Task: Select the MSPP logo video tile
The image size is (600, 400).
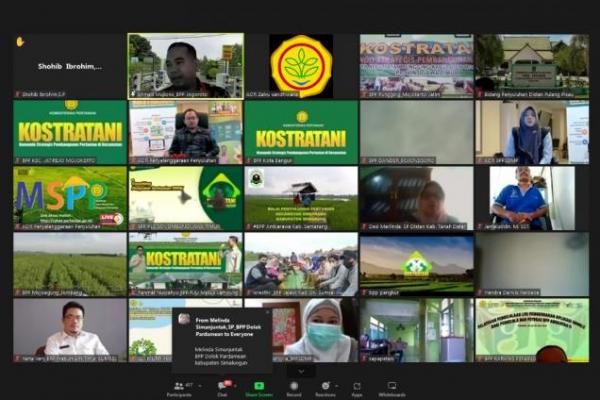Action: coord(69,197)
